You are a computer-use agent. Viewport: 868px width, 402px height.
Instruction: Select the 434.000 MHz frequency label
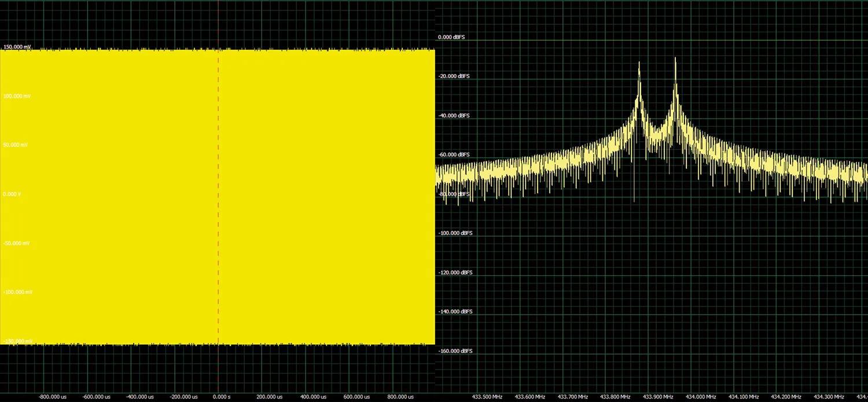pyautogui.click(x=701, y=397)
